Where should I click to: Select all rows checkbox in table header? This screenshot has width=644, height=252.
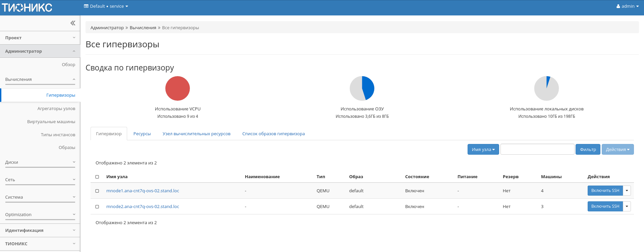[x=97, y=177]
